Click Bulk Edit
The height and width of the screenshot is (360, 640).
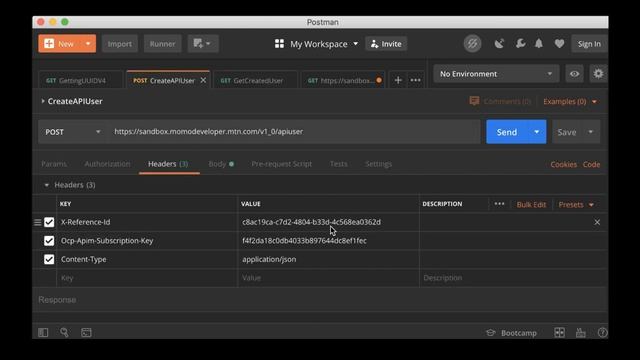531,204
